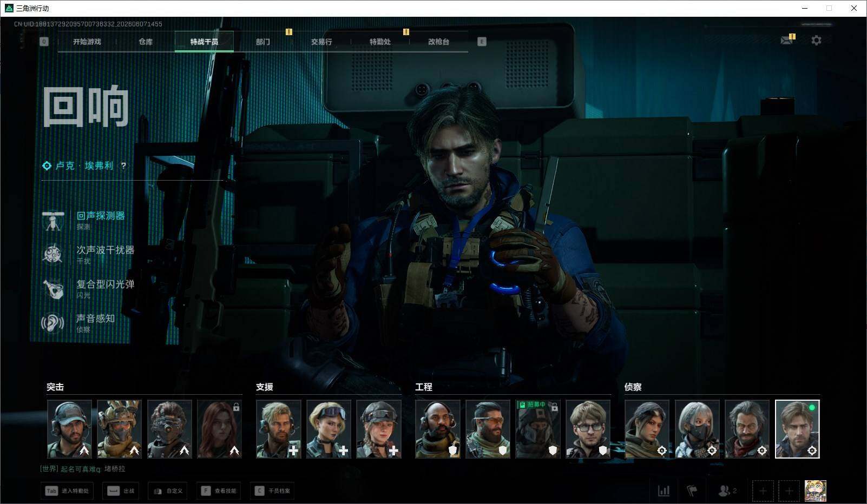Select the 复合型闪光弹 skill icon
Viewport: 867px width, 504px height.
click(53, 288)
